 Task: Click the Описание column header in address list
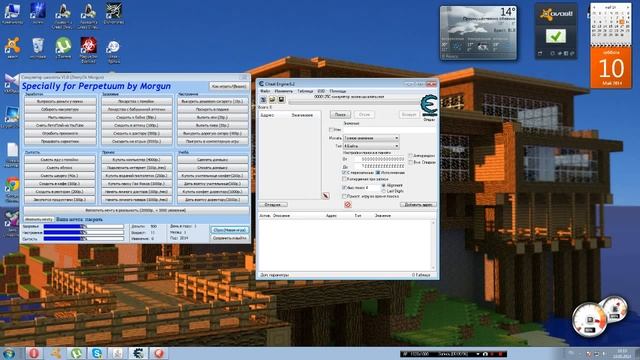[x=281, y=216]
